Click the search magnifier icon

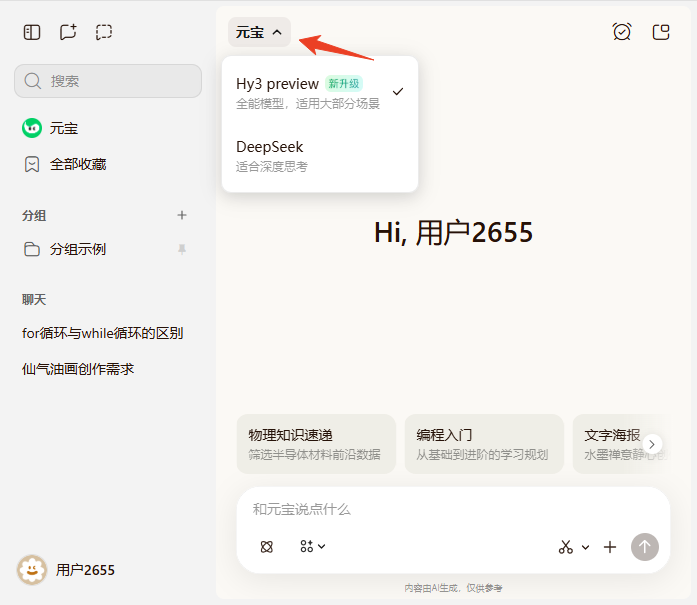pyautogui.click(x=32, y=81)
